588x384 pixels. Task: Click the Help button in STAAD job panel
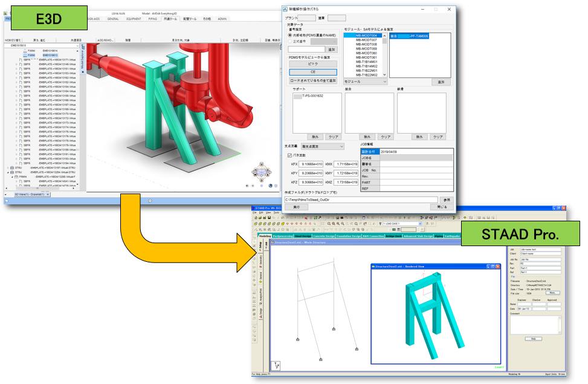(x=533, y=339)
